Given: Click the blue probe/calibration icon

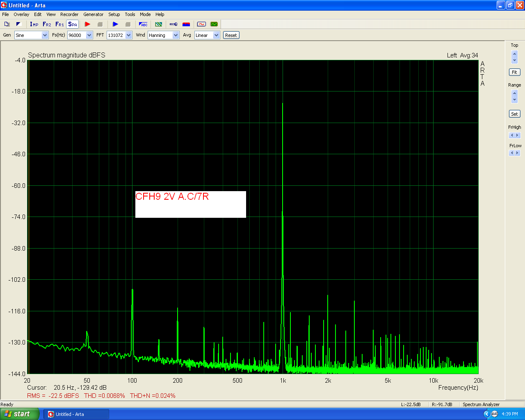Looking at the screenshot, I should pyautogui.click(x=173, y=24).
